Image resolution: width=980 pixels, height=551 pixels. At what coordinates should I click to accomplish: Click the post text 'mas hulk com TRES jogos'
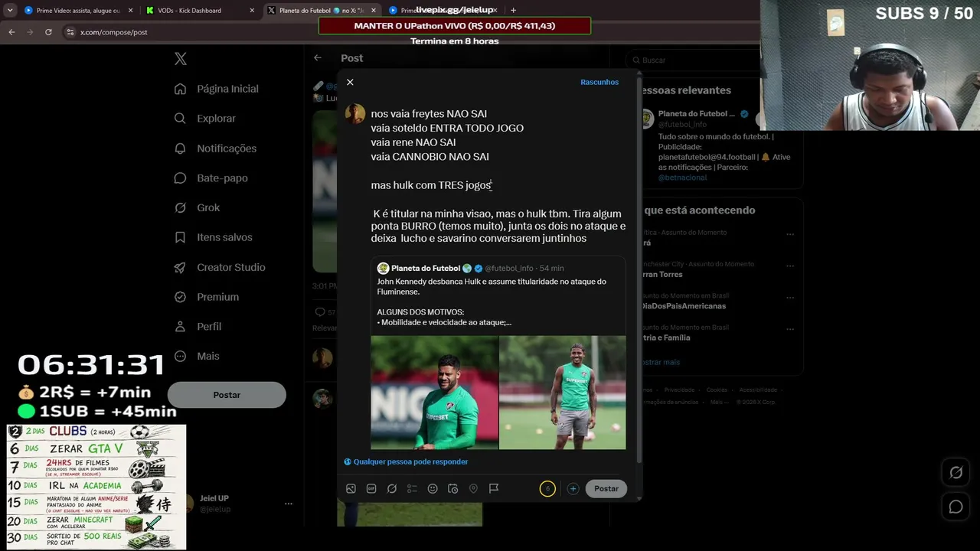[x=431, y=185]
